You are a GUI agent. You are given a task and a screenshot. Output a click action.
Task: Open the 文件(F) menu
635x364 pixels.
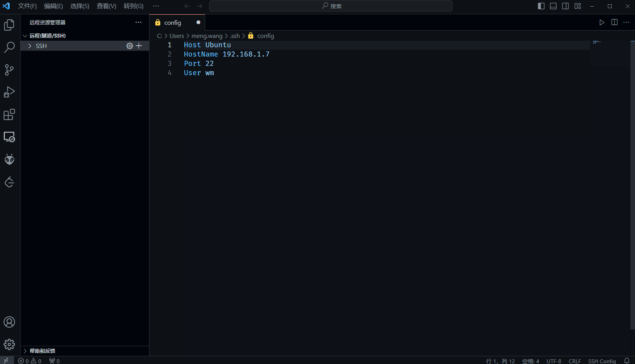(27, 6)
